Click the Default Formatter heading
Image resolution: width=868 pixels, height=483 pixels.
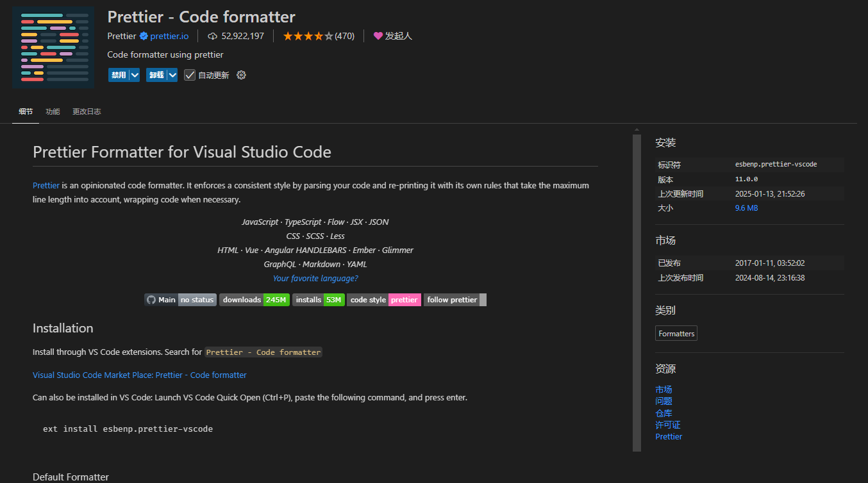tap(71, 477)
